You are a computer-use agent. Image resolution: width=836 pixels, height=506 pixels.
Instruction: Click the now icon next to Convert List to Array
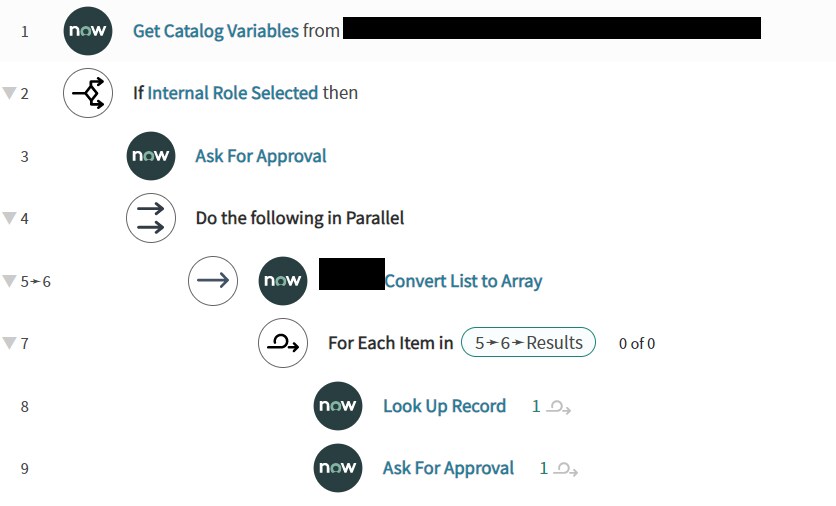283,281
